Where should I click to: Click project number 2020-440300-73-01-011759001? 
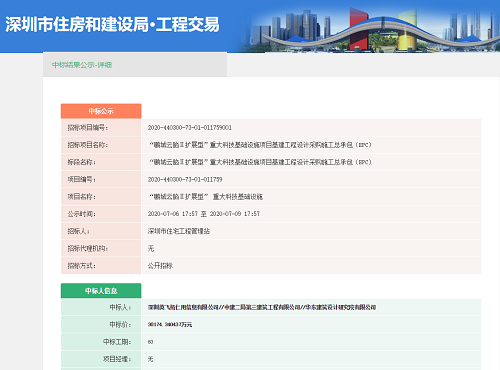pyautogui.click(x=190, y=128)
